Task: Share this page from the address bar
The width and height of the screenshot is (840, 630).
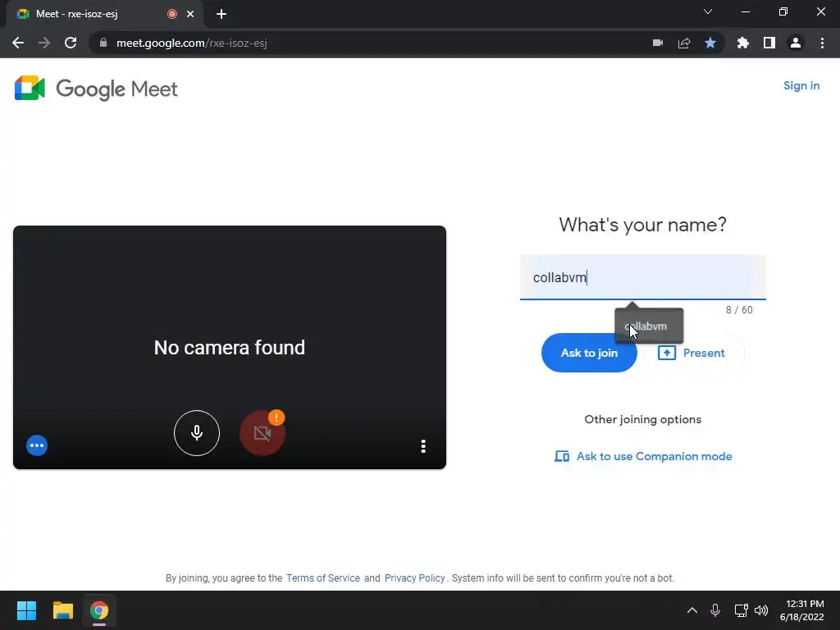Action: [x=684, y=43]
